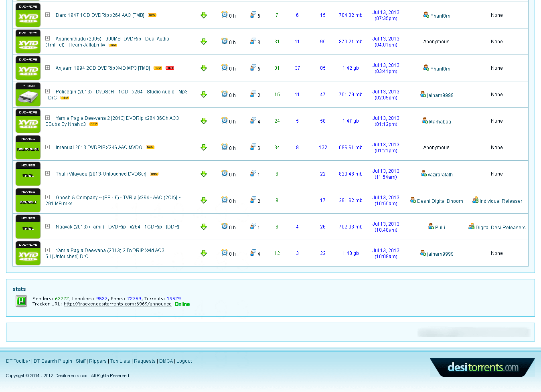Expand details for Aparichithudu (2005) torrent

(47, 38)
